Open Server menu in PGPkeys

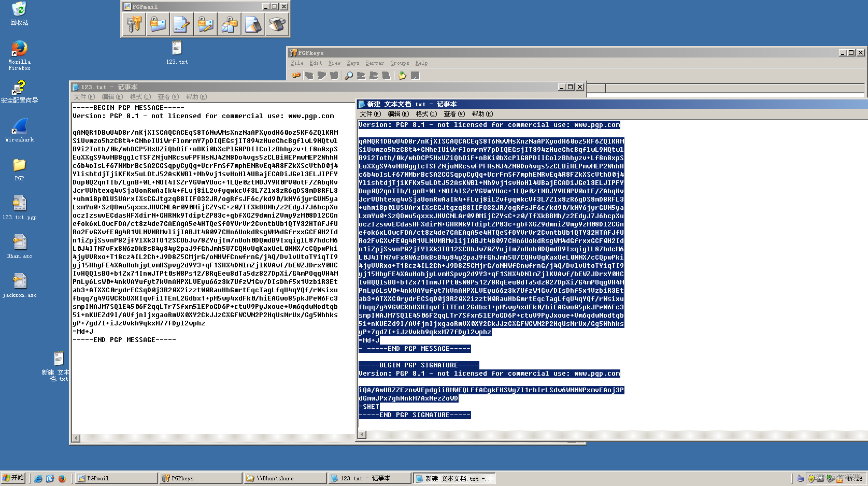coord(375,63)
